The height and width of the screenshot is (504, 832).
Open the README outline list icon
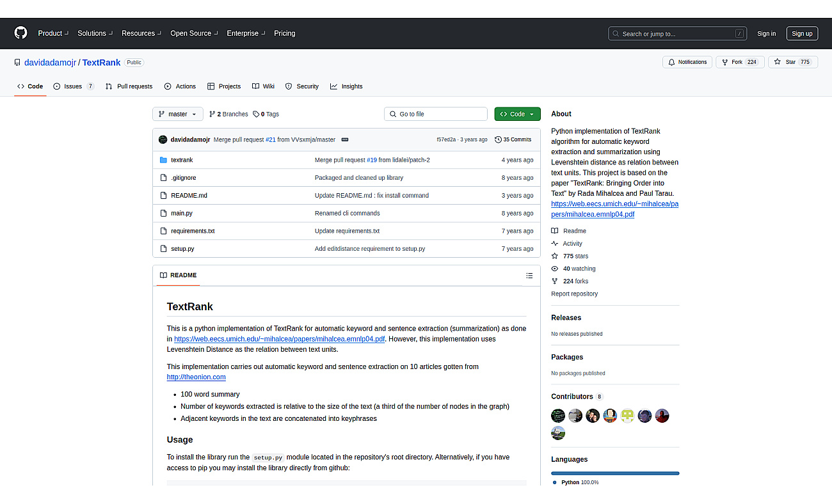(529, 276)
